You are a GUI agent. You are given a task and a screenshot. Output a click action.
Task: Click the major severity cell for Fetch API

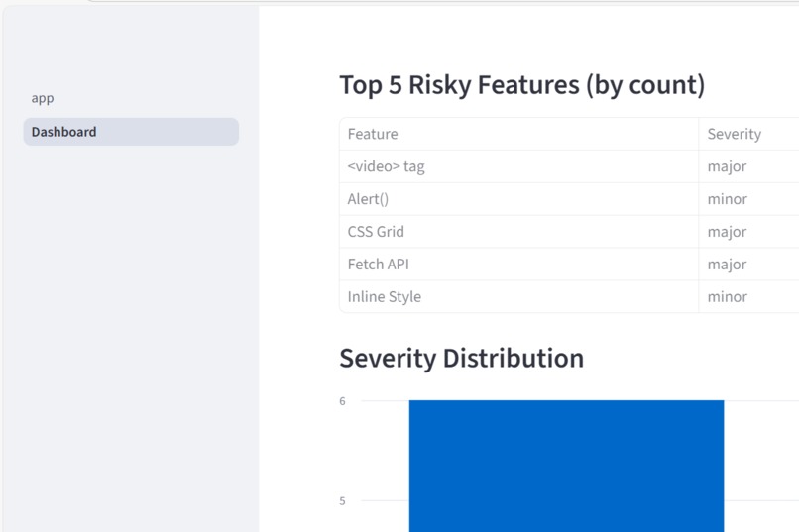[x=748, y=265]
